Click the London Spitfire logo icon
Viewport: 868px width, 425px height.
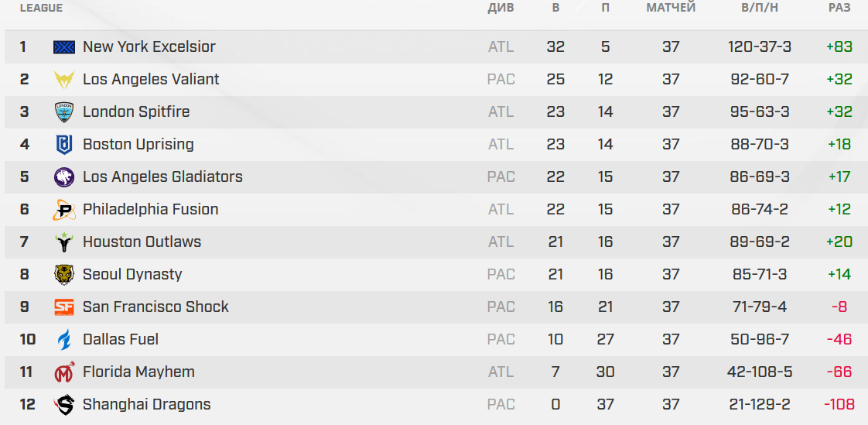[x=63, y=112]
